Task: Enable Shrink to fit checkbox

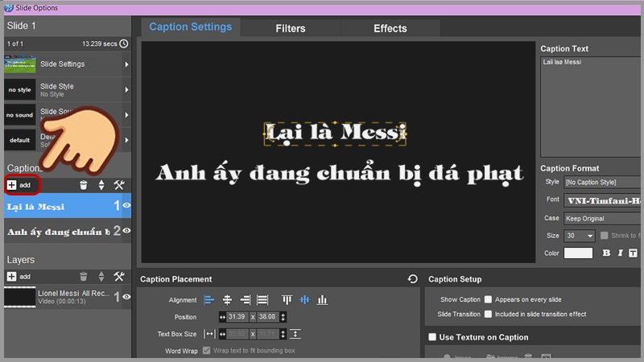Action: coord(605,235)
